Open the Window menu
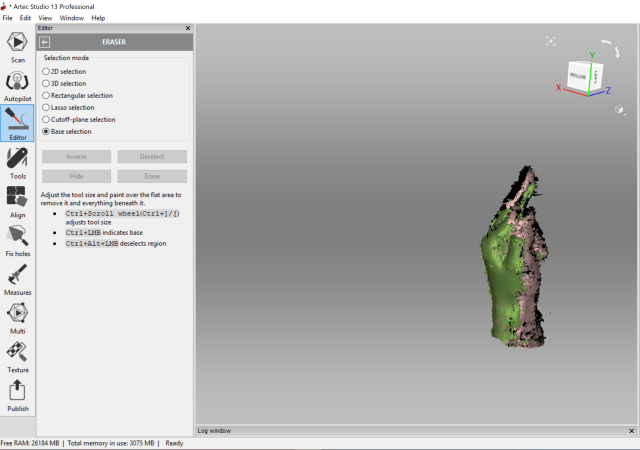The image size is (640, 450). [72, 18]
